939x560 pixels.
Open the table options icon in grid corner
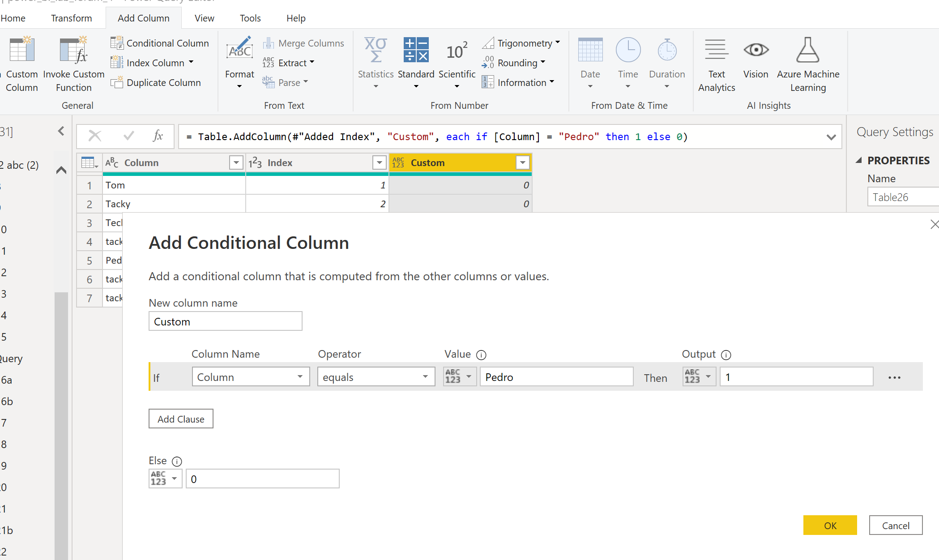[90, 162]
